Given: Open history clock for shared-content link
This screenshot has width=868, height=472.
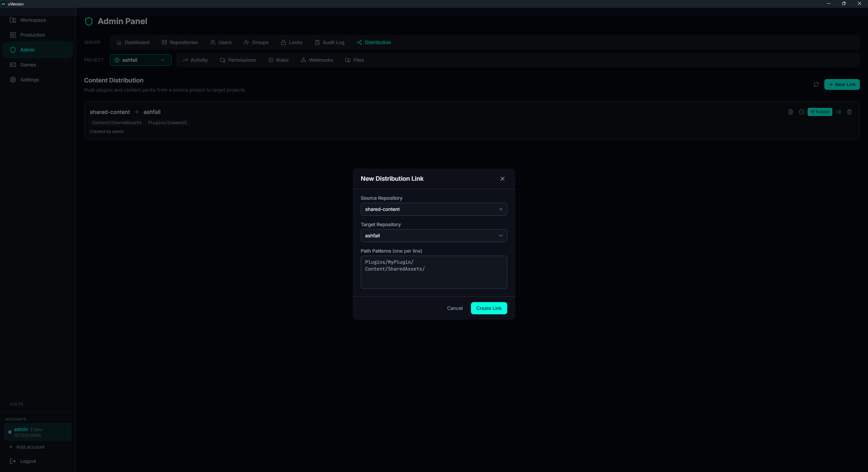Looking at the screenshot, I should click(x=802, y=112).
